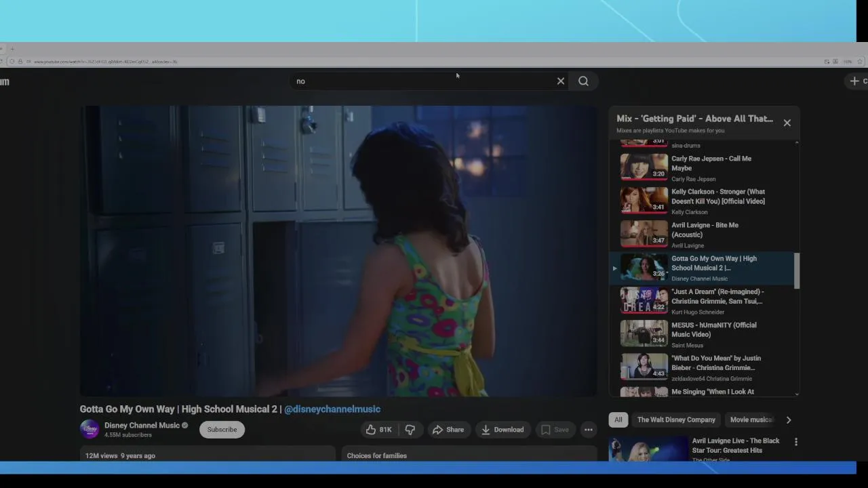Open the Share dialog

tap(448, 430)
